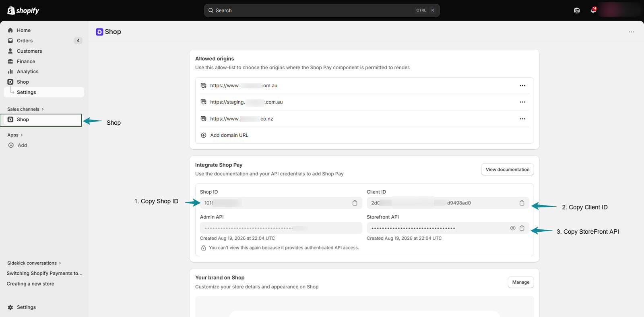This screenshot has width=644, height=317.
Task: Click the Client ID value field
Action: (448, 203)
